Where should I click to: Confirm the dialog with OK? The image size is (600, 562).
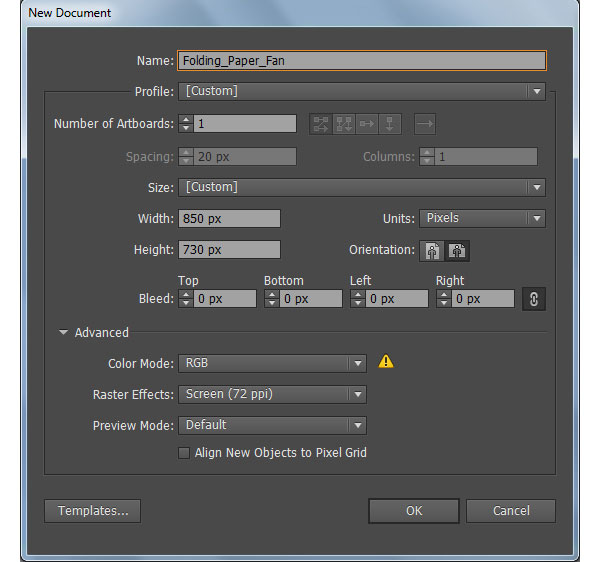click(x=414, y=511)
